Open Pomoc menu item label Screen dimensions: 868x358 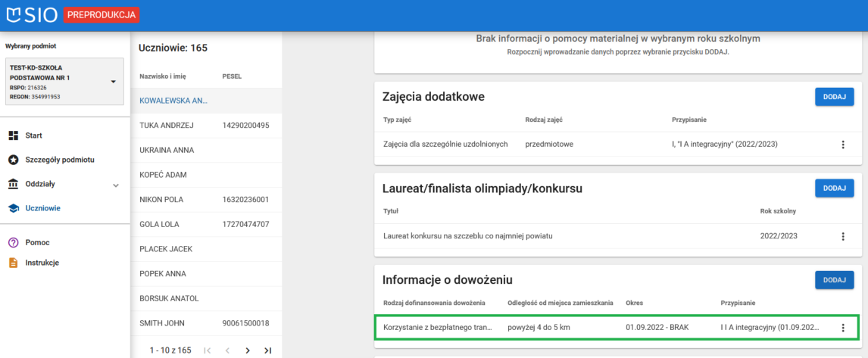coord(38,243)
